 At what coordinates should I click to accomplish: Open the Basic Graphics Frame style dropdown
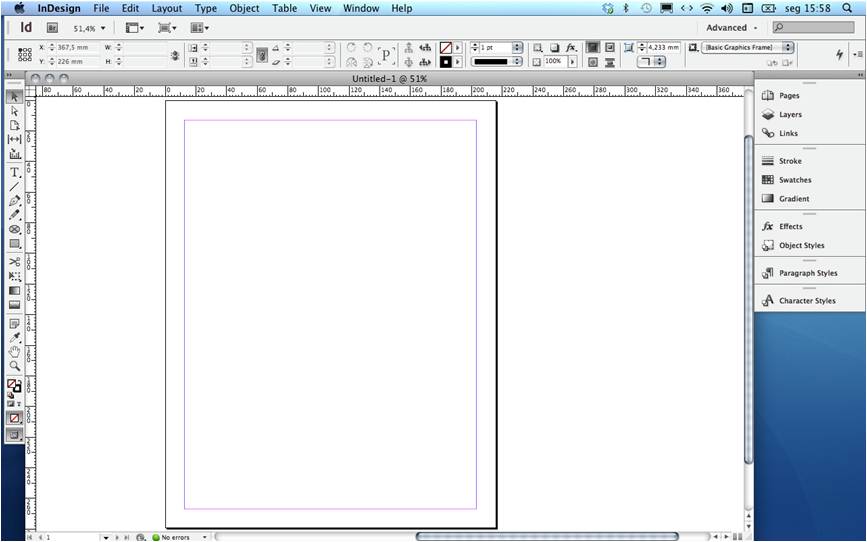748,48
